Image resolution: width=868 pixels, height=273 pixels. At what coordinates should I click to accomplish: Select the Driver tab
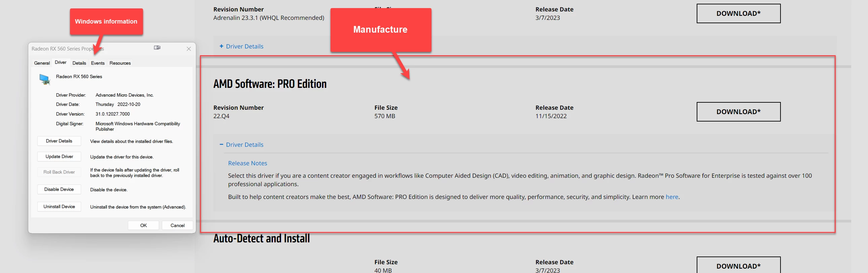click(61, 62)
